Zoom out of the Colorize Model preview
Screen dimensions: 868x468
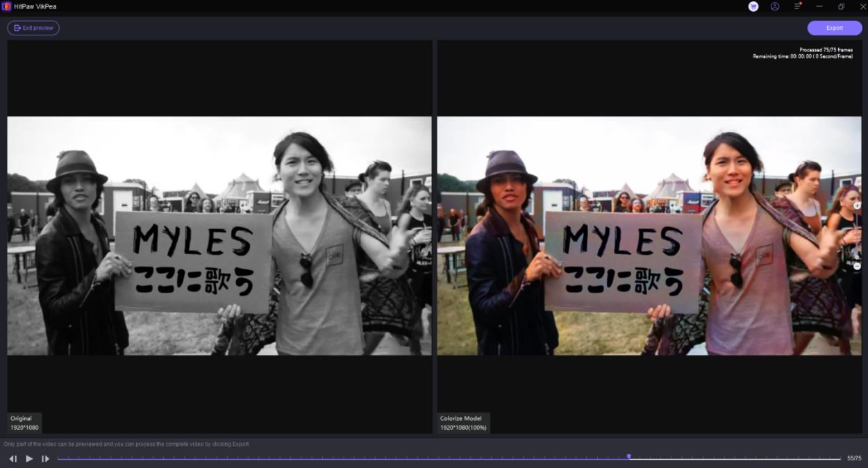pyautogui.click(x=856, y=265)
